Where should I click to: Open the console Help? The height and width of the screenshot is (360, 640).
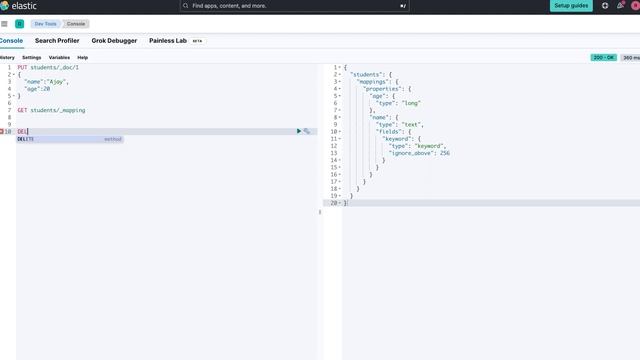click(82, 58)
